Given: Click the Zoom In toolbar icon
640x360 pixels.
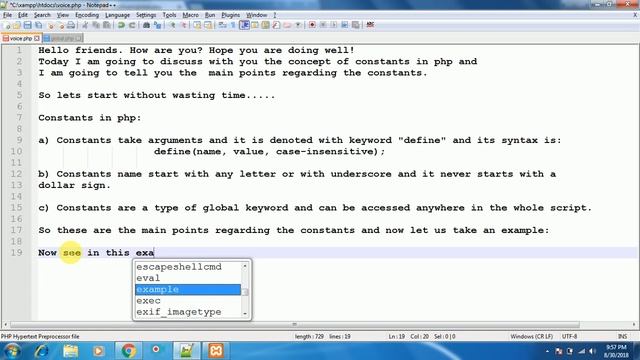Looking at the screenshot, I should [x=173, y=25].
